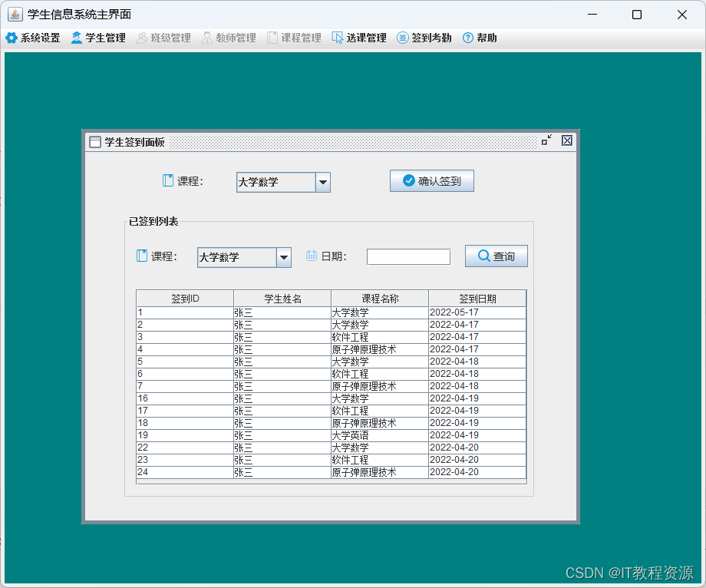The width and height of the screenshot is (706, 588).
Task: Expand the top 课程 combo box arrow
Action: tap(323, 183)
